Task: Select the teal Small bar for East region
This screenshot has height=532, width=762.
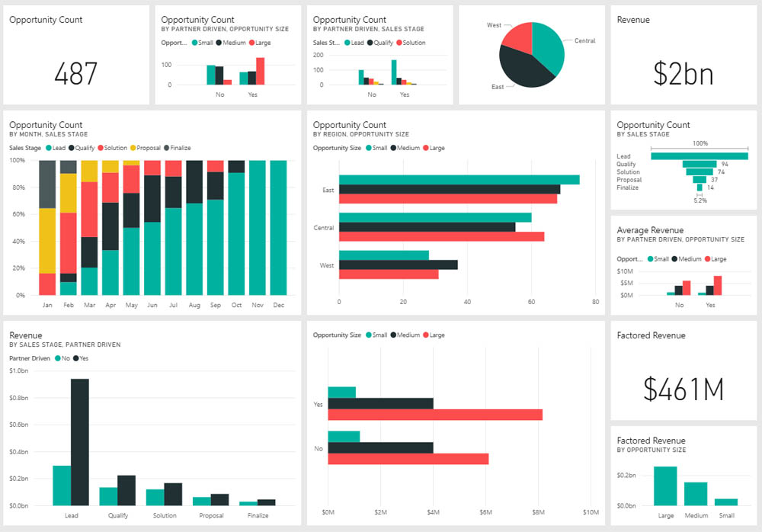Action: pos(459,180)
